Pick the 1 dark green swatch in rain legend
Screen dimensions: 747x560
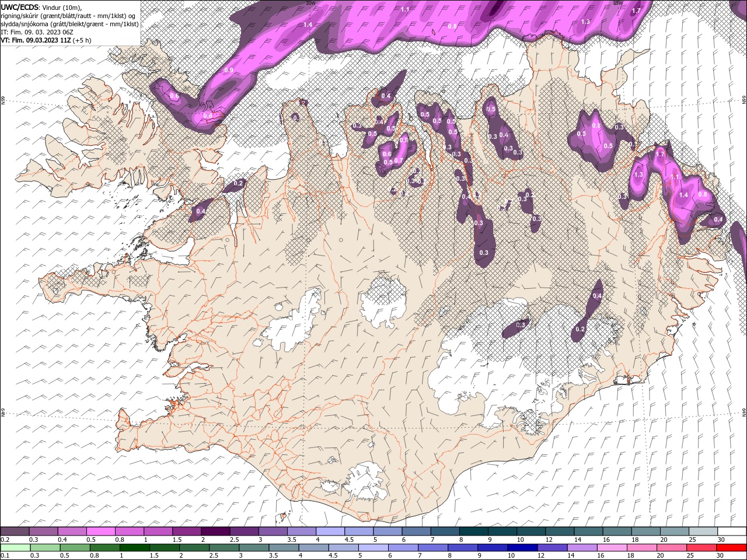(x=135, y=548)
